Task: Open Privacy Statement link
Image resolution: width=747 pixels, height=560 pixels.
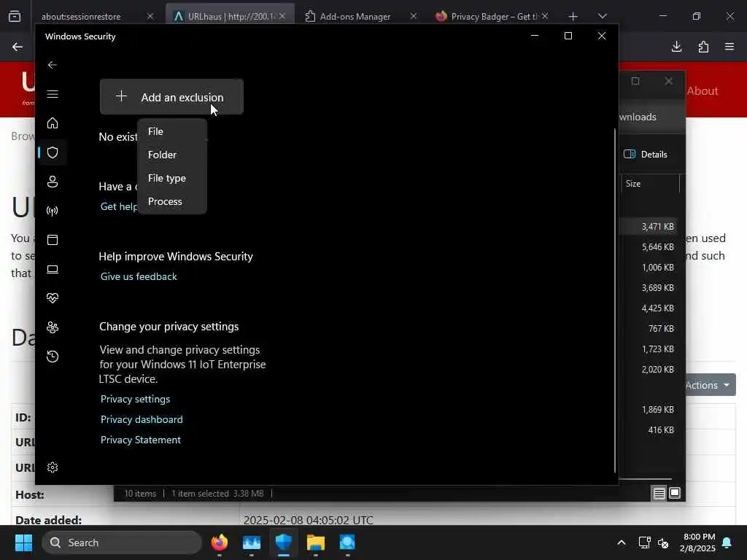Action: click(x=141, y=440)
